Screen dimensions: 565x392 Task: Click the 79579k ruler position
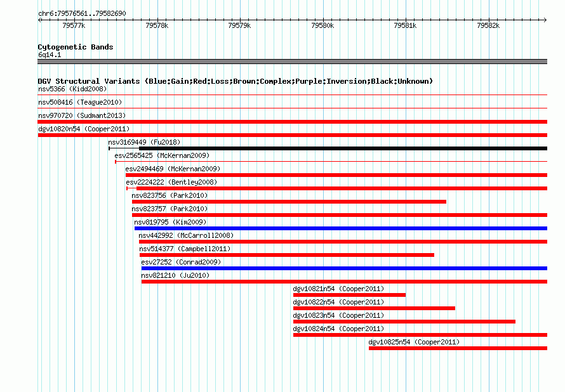point(239,25)
